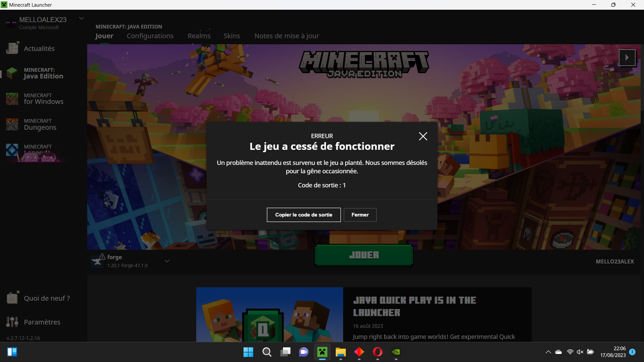Open the Actualités news icon in sidebar

point(12,48)
